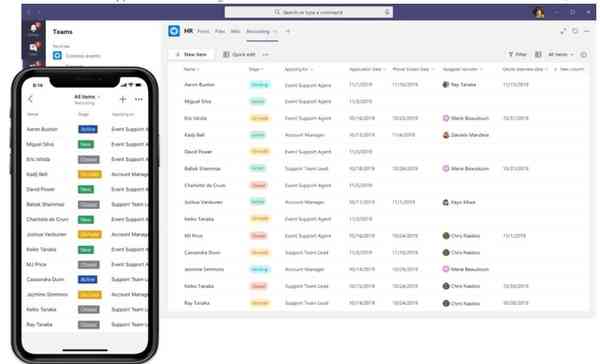Open Joshua Vanburen in the desktop list
Viewport: 600px width, 364px height.
pos(204,202)
